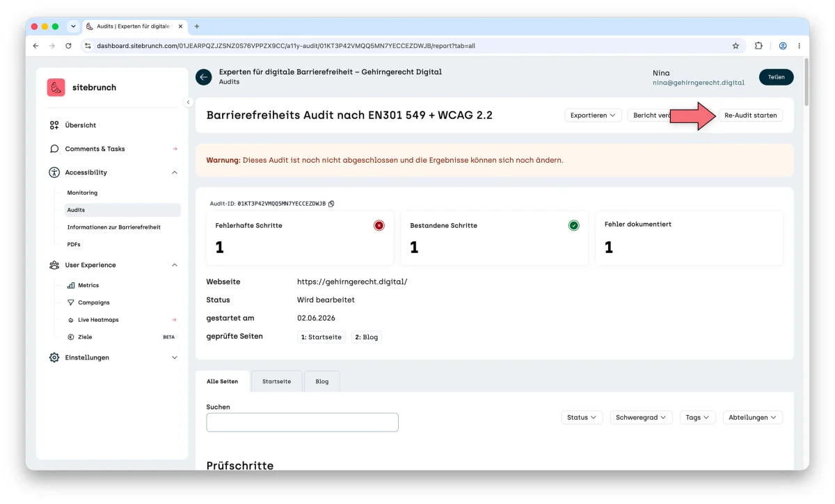Open the Chrome three-dot menu

pyautogui.click(x=799, y=46)
